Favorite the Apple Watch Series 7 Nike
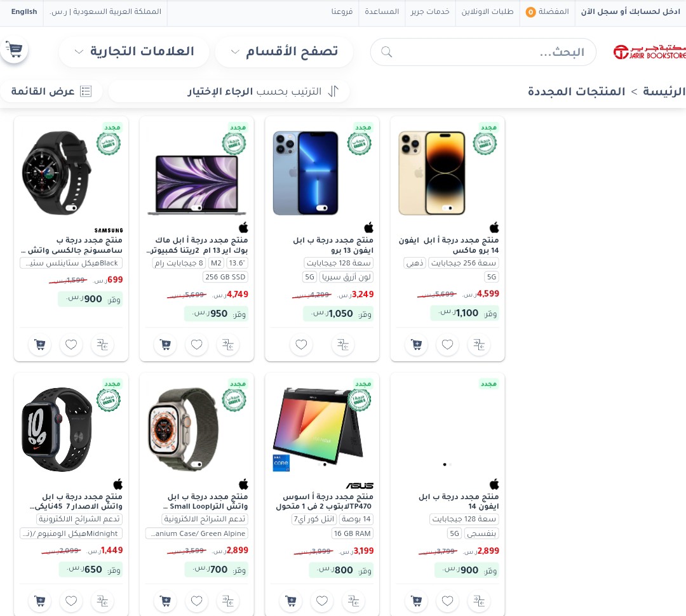 point(71,601)
